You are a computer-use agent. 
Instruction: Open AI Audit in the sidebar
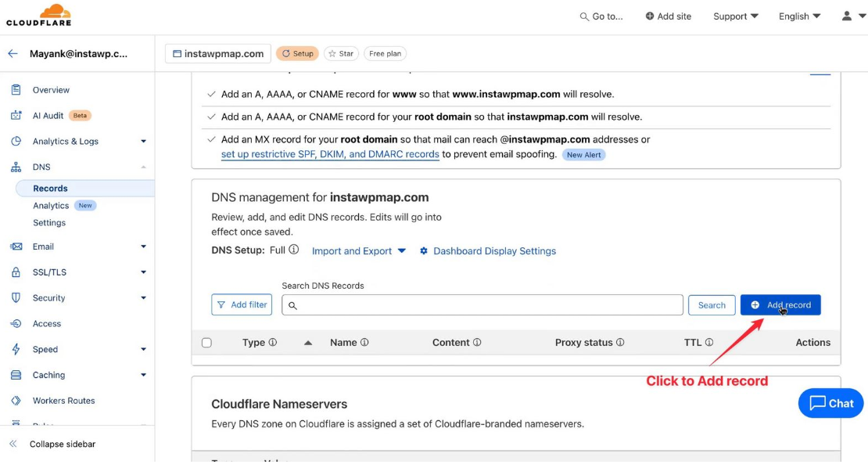coord(48,115)
